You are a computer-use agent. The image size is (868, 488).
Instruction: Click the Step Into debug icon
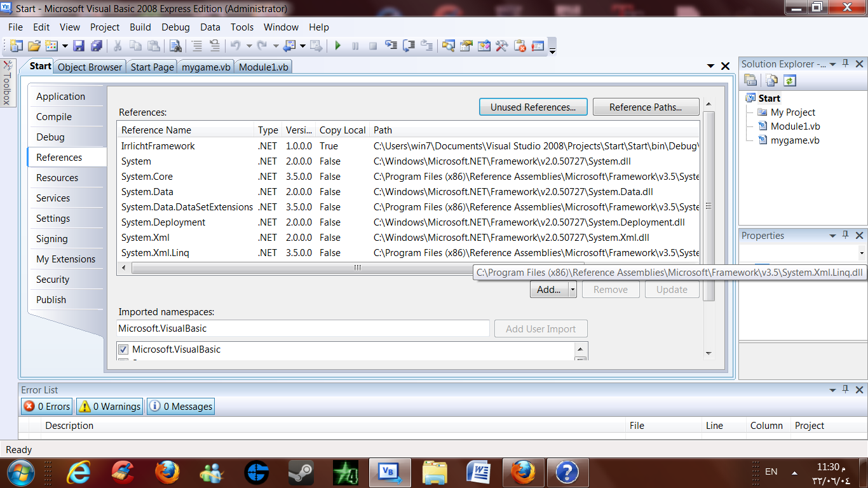pos(391,46)
